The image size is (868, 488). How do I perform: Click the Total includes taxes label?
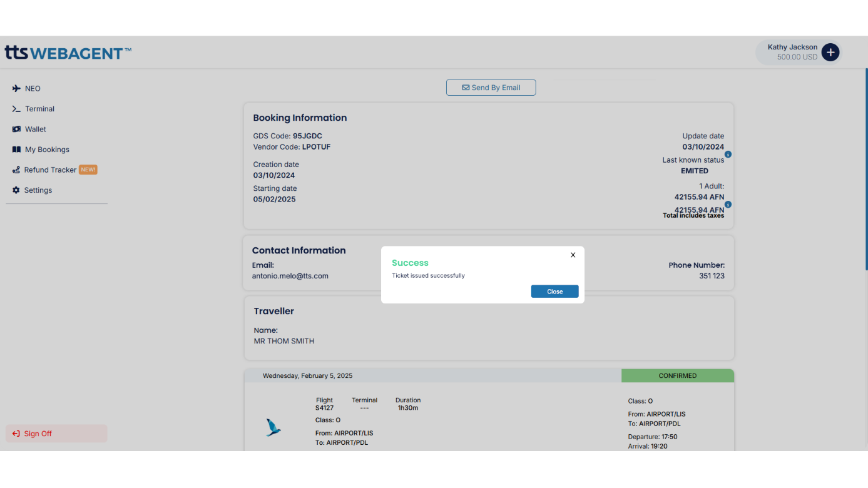coord(693,216)
